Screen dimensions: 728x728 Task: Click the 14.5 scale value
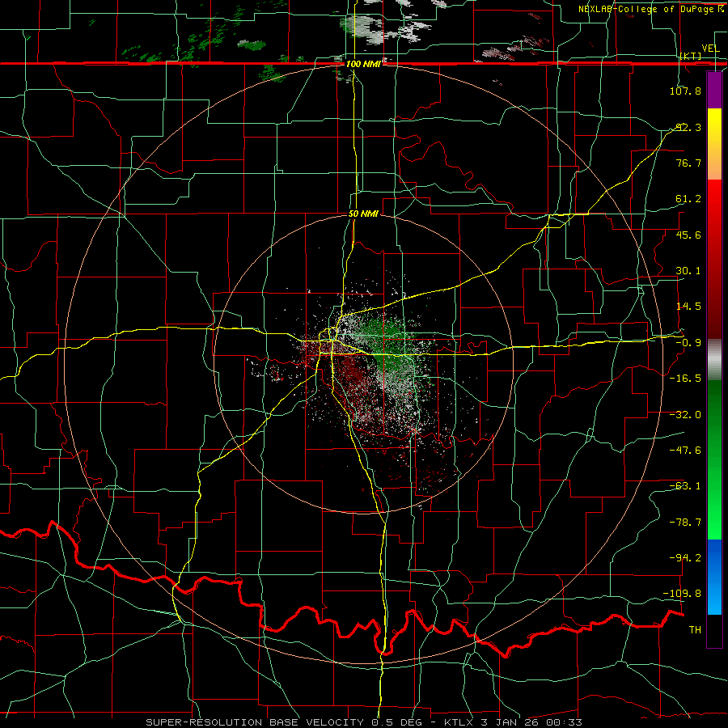click(688, 307)
